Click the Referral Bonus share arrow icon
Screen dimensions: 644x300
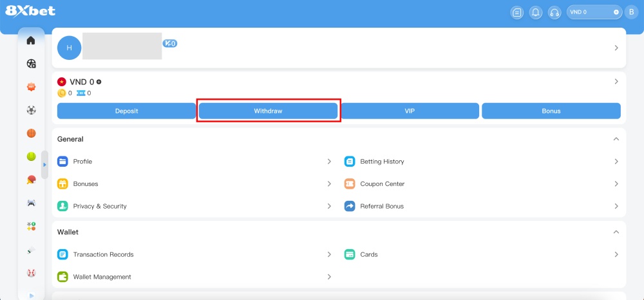(350, 206)
